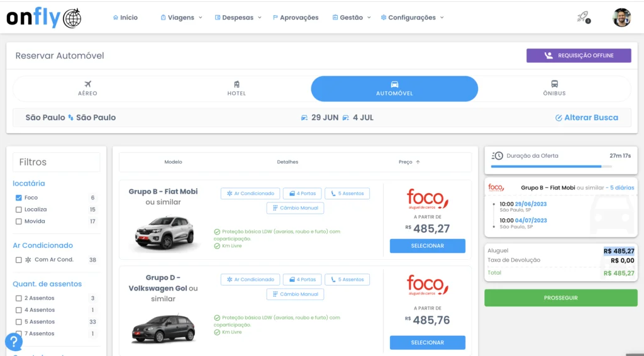Click small Foco logo in booking summary
Screen dimensions: 644x356
coord(496,187)
